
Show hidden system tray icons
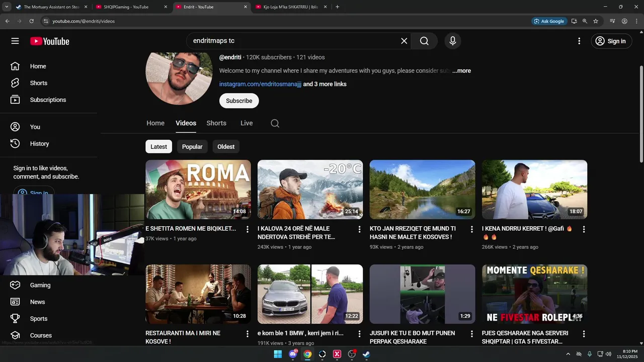[x=568, y=354]
